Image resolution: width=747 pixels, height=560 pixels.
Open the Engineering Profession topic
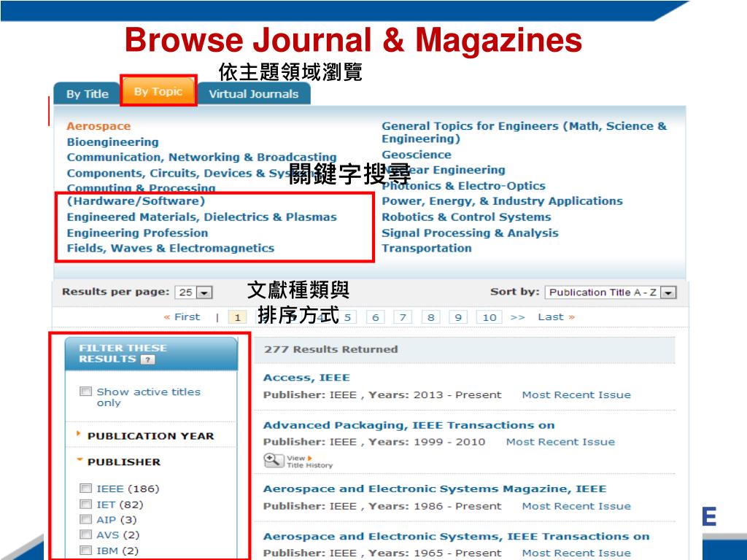(137, 233)
